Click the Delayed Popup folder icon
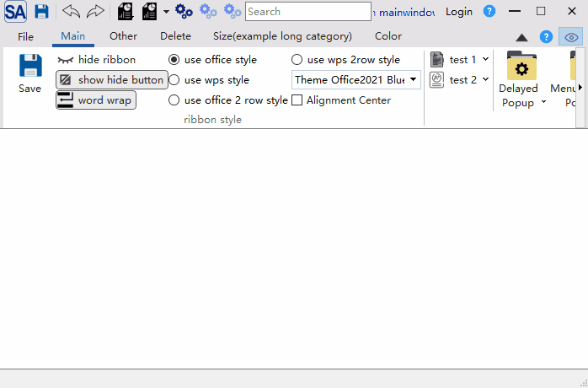 (521, 66)
